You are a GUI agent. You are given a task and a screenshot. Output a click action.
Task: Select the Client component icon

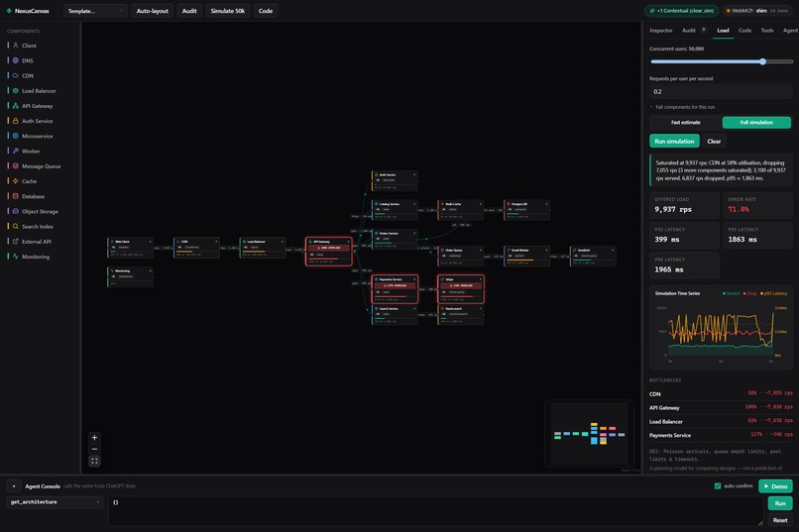tap(15, 46)
